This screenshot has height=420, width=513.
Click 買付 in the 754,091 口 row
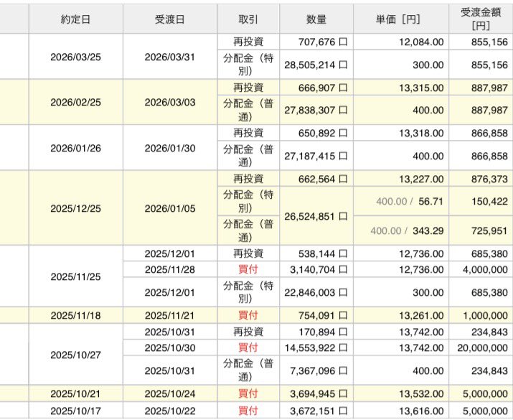[x=248, y=315]
